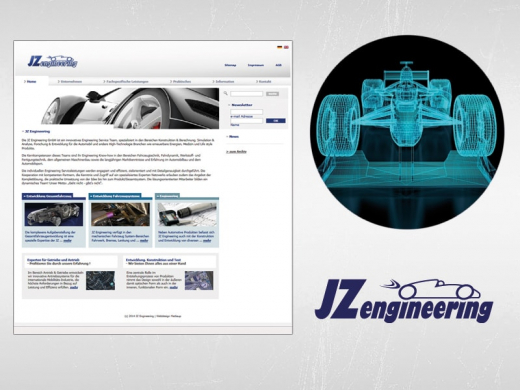520x390 pixels.
Task: Click the Newsletter section heading
Action: (242, 105)
